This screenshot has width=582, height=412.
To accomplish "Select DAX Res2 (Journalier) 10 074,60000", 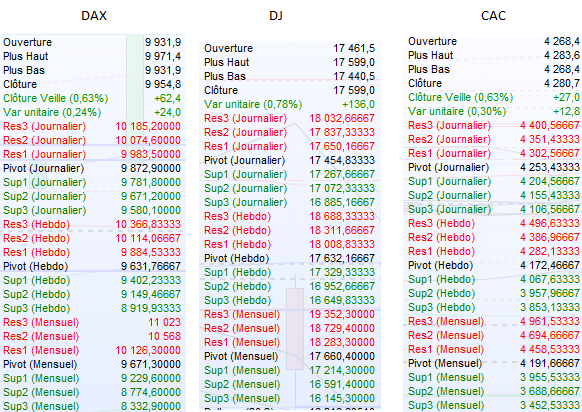I will 92,140.
